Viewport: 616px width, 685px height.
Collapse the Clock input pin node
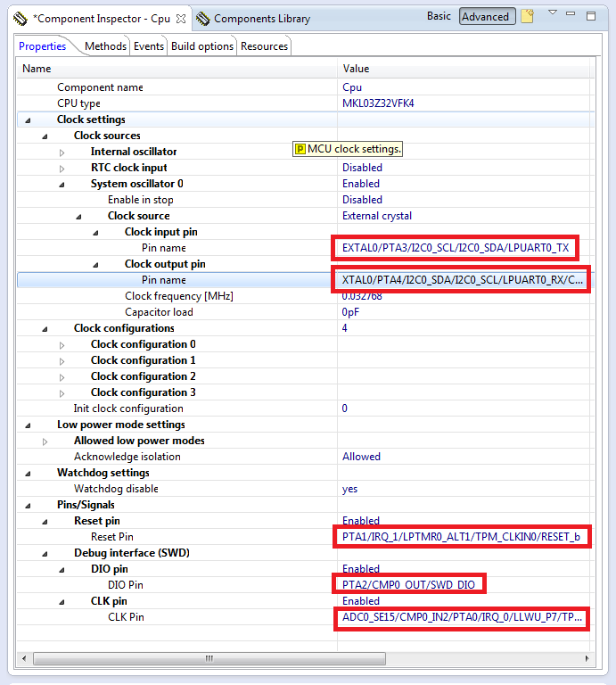click(x=96, y=233)
